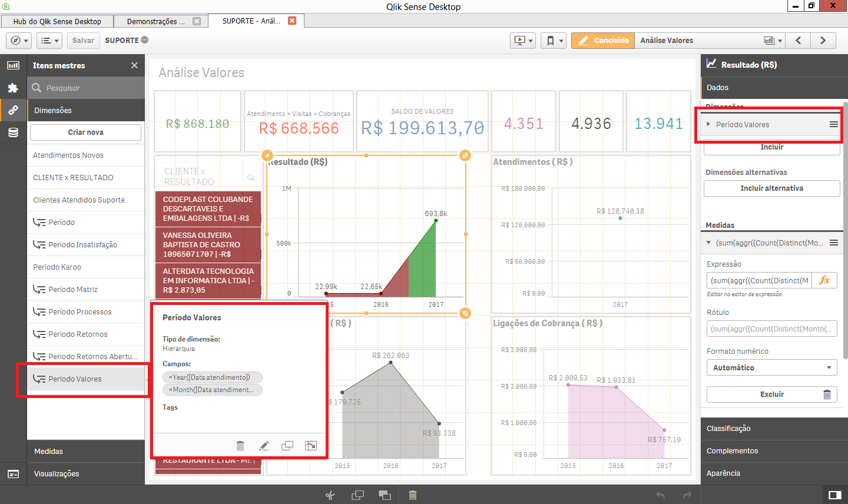Image resolution: width=848 pixels, height=504 pixels.
Task: Go to the previous sheet arrow
Action: point(798,41)
